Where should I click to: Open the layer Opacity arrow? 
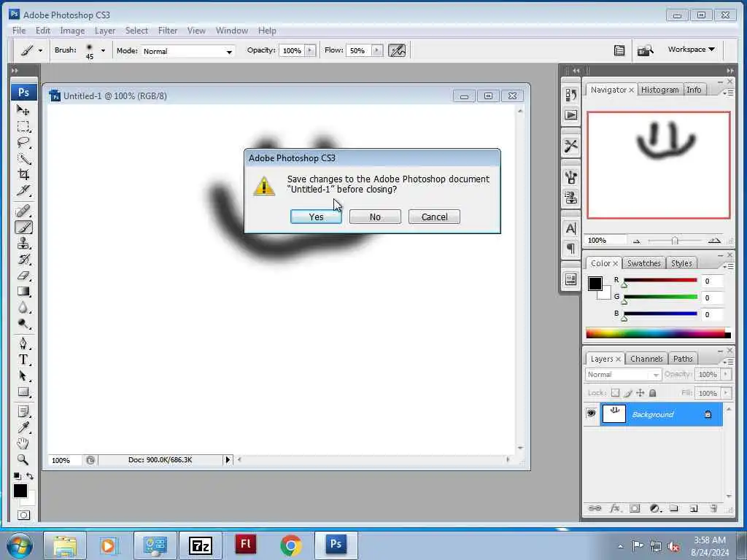726,375
